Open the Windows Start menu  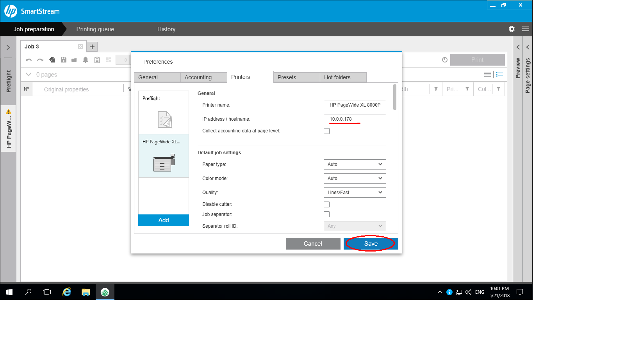point(9,292)
